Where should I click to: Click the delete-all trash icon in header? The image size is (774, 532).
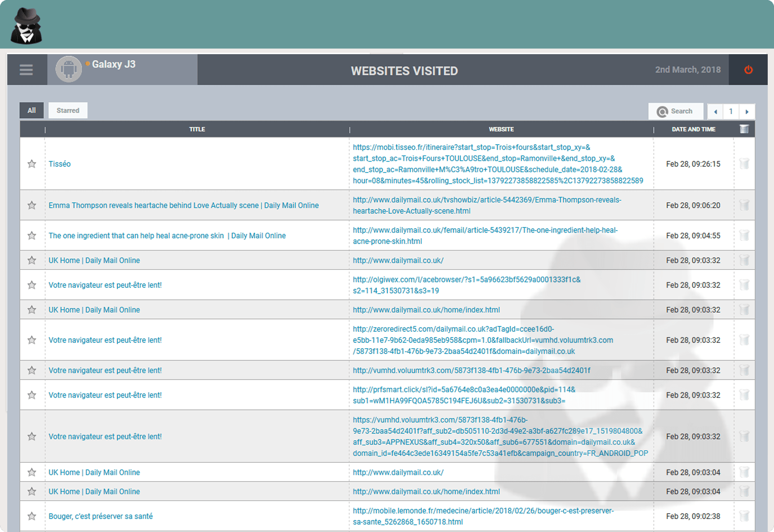(744, 129)
